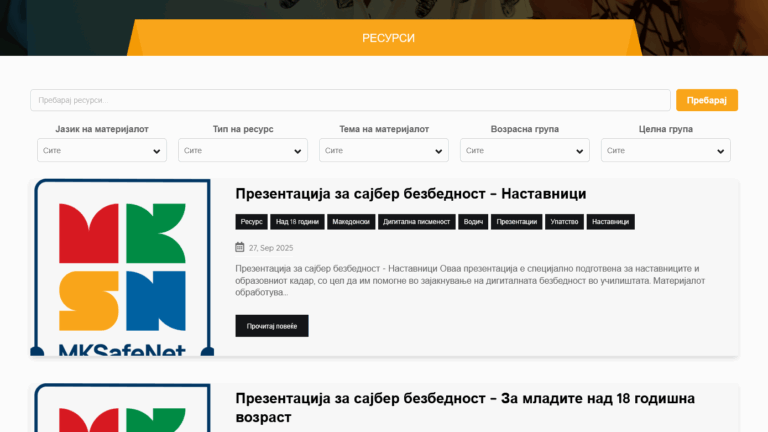Open the Целна група dropdown

click(666, 150)
